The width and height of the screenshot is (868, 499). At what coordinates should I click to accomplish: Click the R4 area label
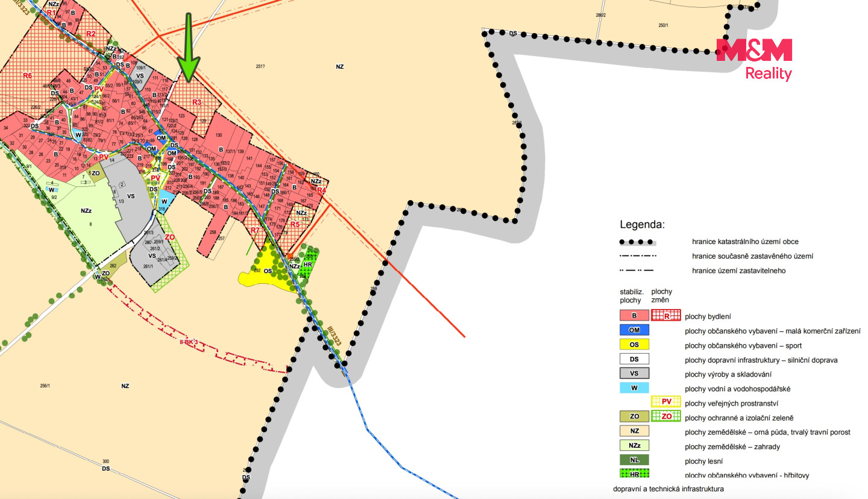(x=321, y=190)
